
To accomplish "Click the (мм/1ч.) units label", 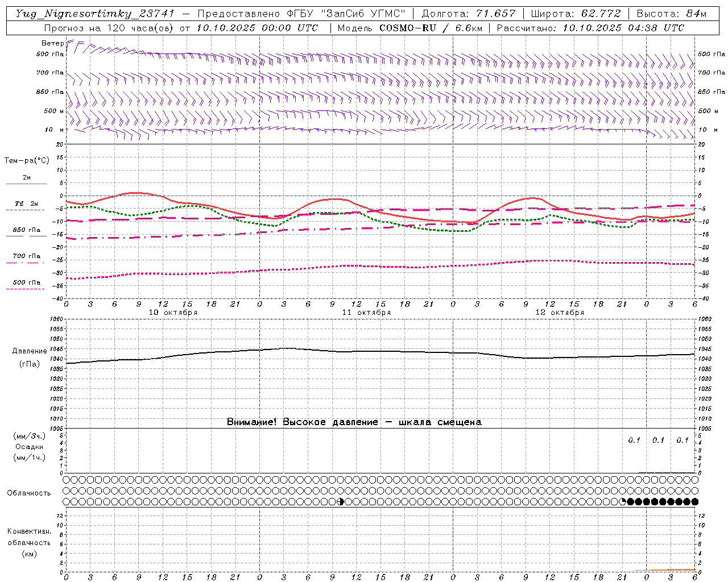I will coord(30,458).
